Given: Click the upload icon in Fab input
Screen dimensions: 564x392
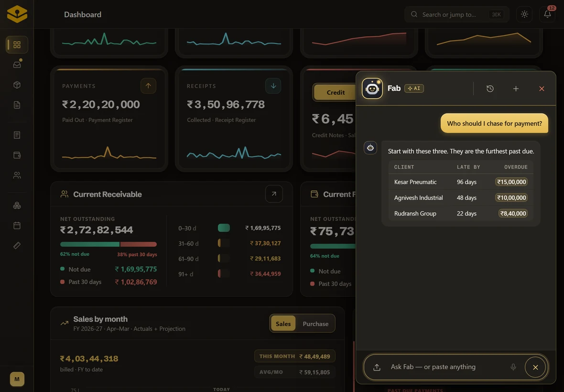Looking at the screenshot, I should click(377, 367).
